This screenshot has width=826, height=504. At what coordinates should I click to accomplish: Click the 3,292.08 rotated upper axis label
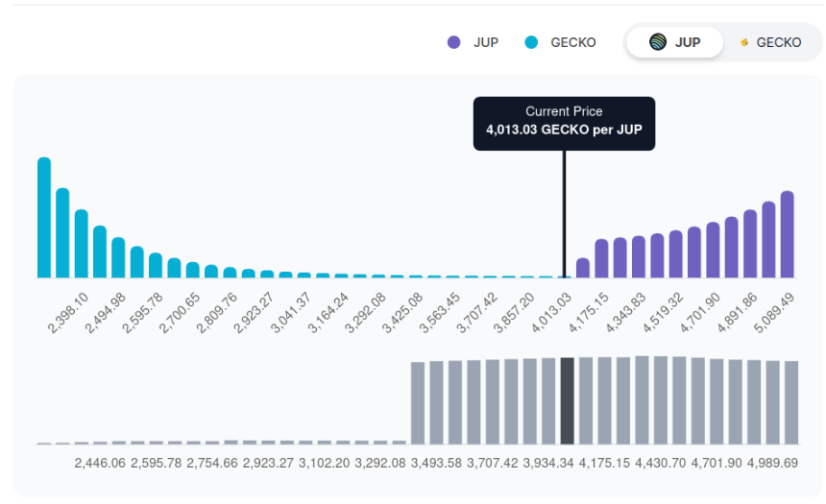365,313
